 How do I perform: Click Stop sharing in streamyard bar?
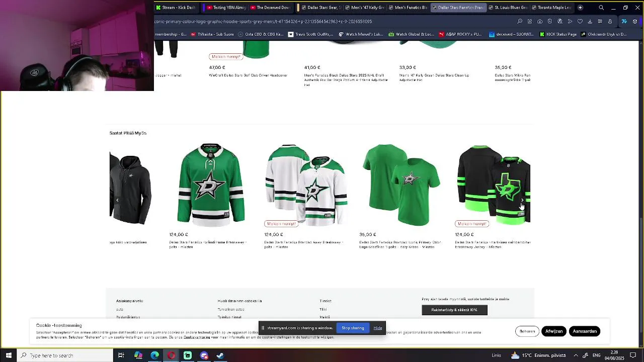click(353, 328)
